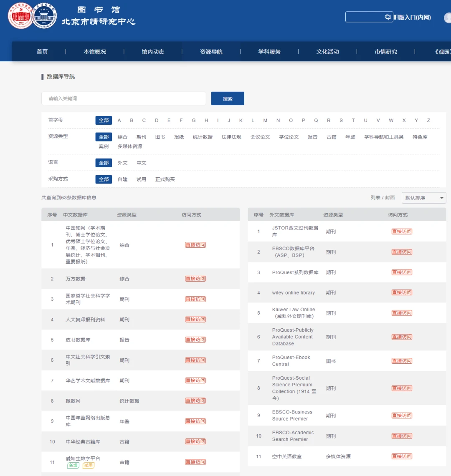The image size is (451, 476).
Task: Click the blue circular institute logo
Action: coord(44,16)
